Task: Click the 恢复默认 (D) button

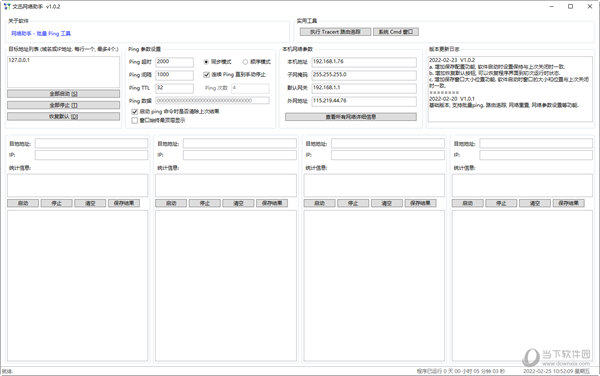Action: tap(64, 116)
